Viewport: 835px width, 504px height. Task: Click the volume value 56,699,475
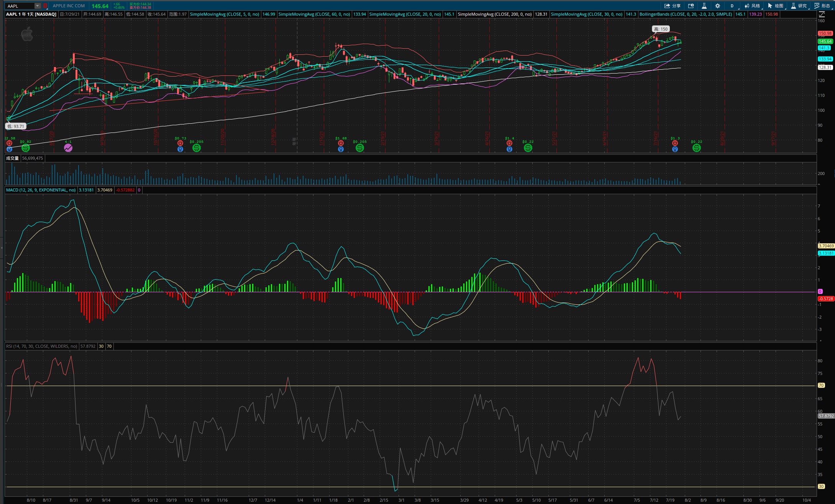[x=33, y=158]
